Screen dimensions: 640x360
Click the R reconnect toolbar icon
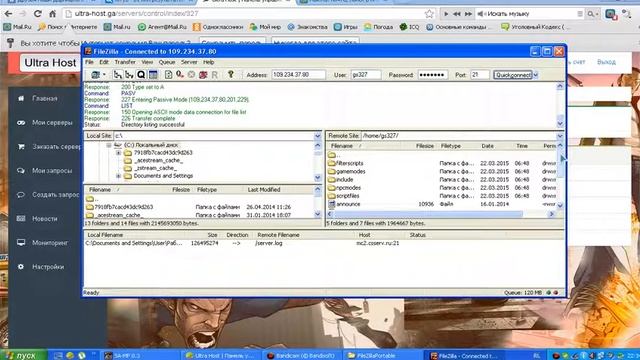pos(214,75)
